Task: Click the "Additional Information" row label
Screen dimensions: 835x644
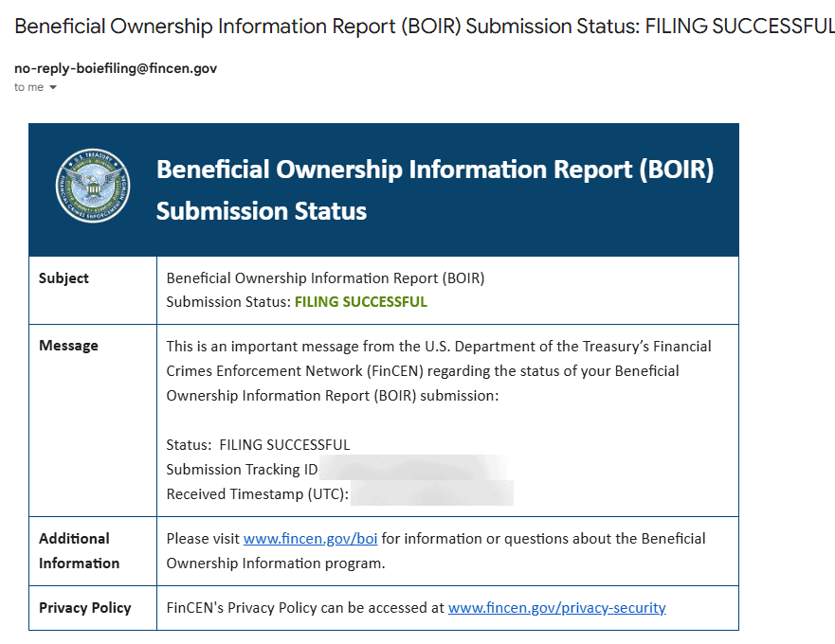Action: pyautogui.click(x=79, y=550)
